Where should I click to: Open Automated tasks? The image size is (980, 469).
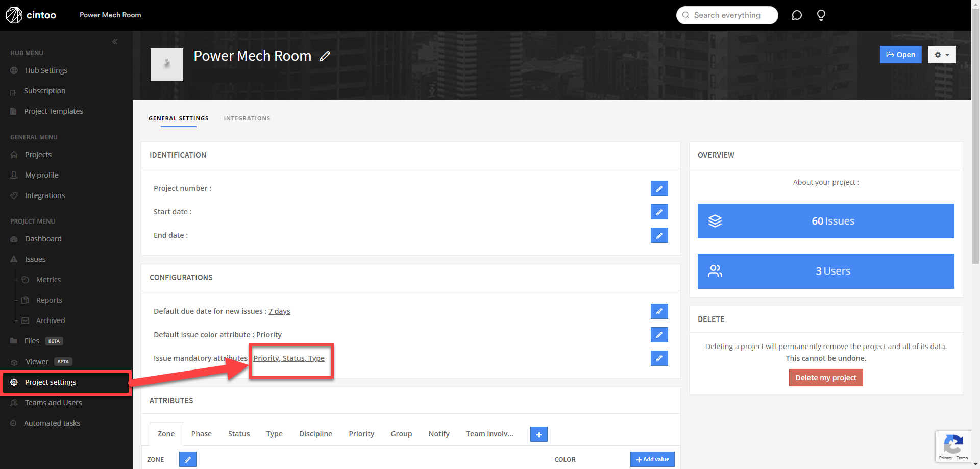pyautogui.click(x=52, y=423)
